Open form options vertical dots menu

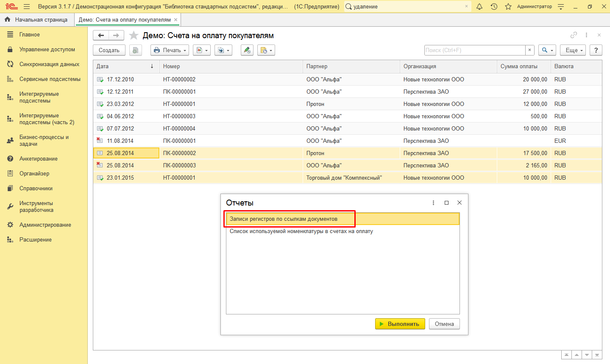click(x=586, y=35)
